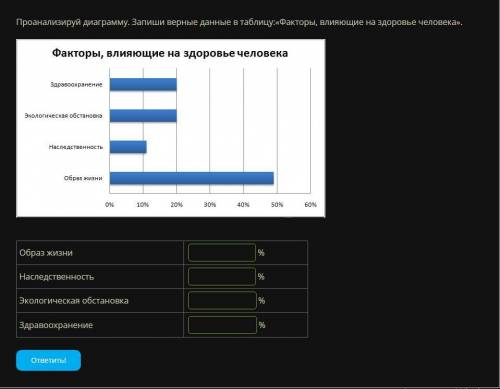
Task: Click the Образ жизни bar in chart
Action: pyautogui.click(x=192, y=178)
